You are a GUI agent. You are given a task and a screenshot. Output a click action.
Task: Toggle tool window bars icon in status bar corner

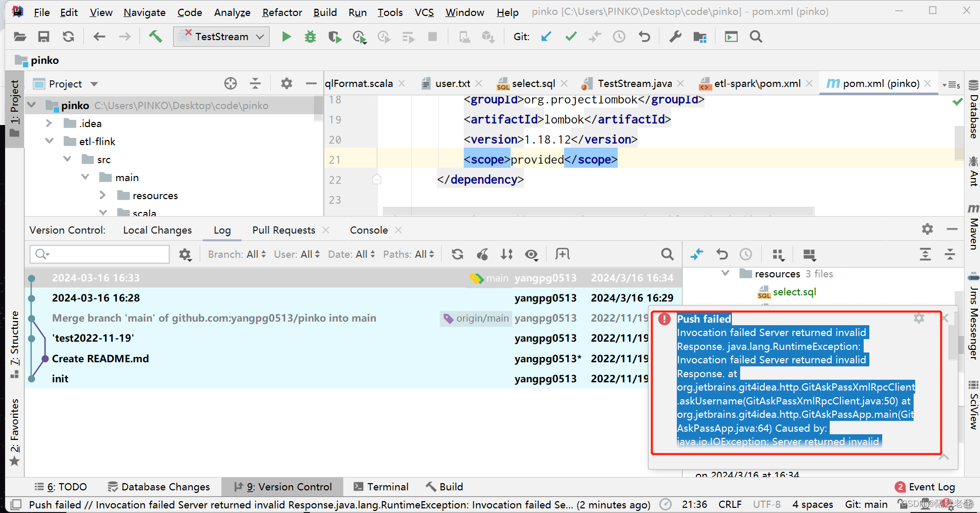(16, 505)
